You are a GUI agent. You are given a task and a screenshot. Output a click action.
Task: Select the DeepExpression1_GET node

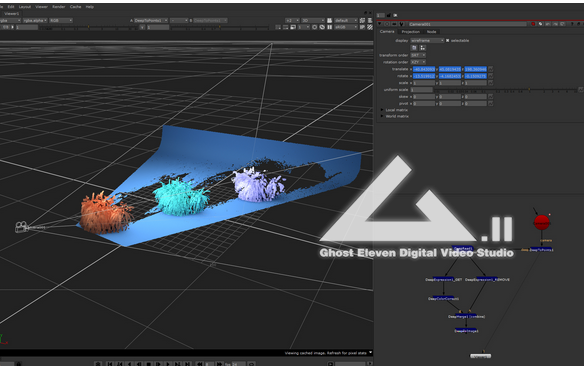click(444, 280)
